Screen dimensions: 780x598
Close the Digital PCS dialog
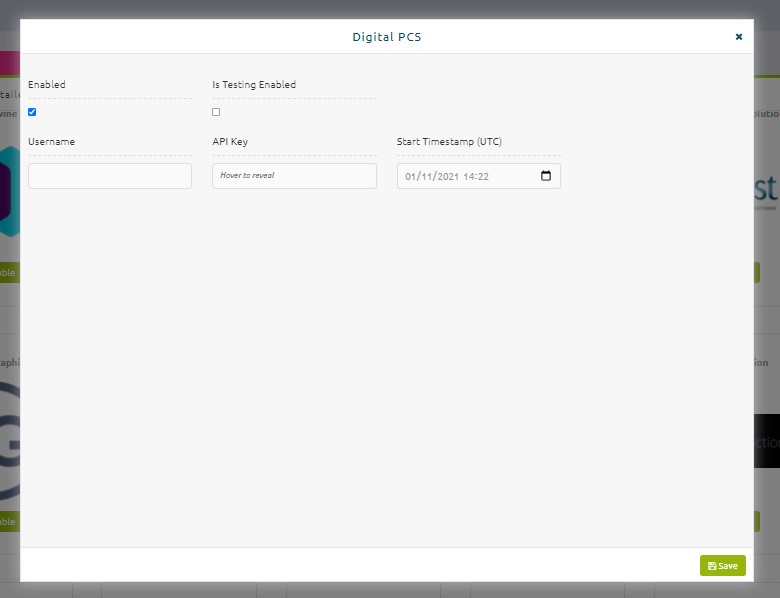[739, 37]
